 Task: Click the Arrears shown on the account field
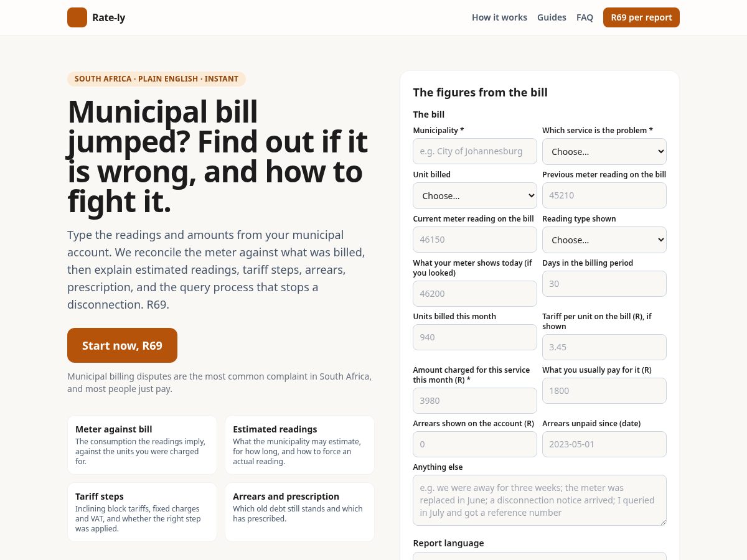click(x=475, y=444)
